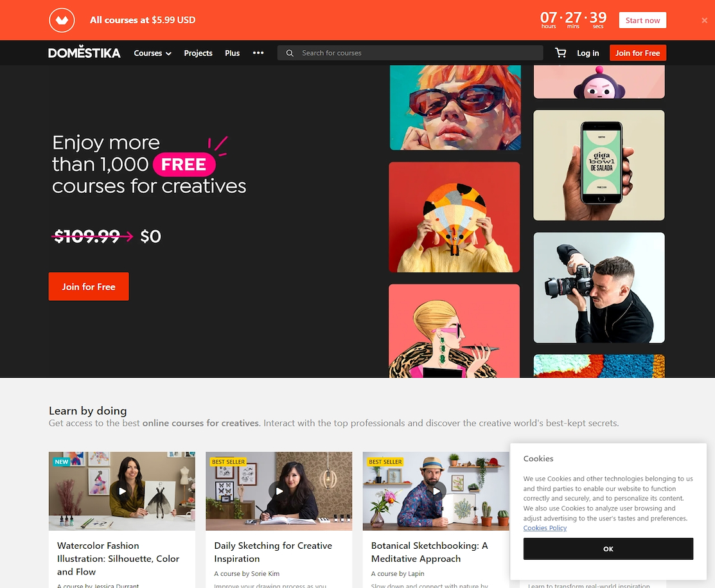Click the paper mask on red thumbnail

[454, 217]
